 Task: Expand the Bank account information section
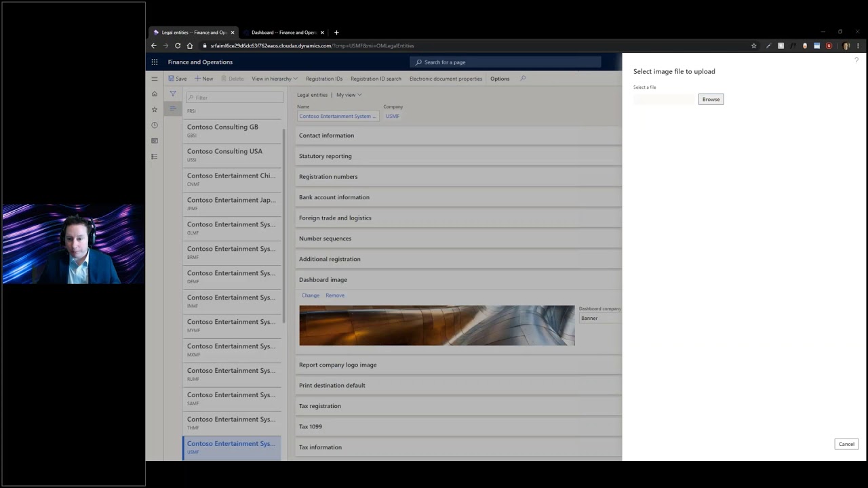(x=459, y=197)
